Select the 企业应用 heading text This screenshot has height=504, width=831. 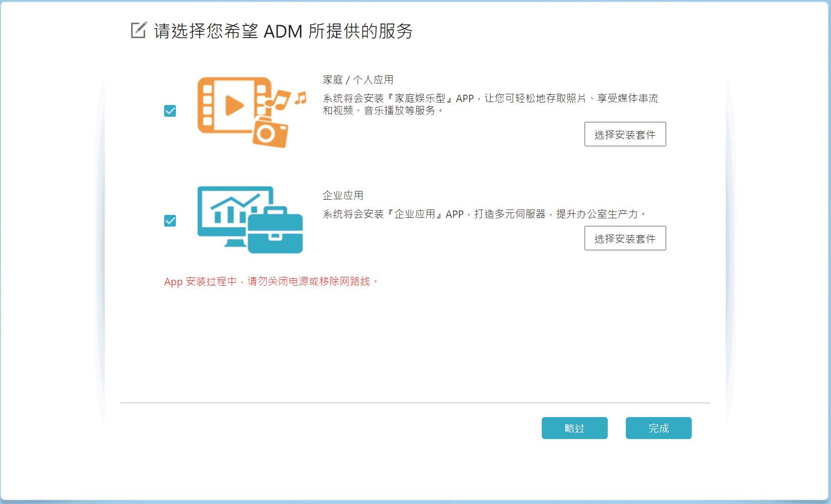tap(343, 195)
